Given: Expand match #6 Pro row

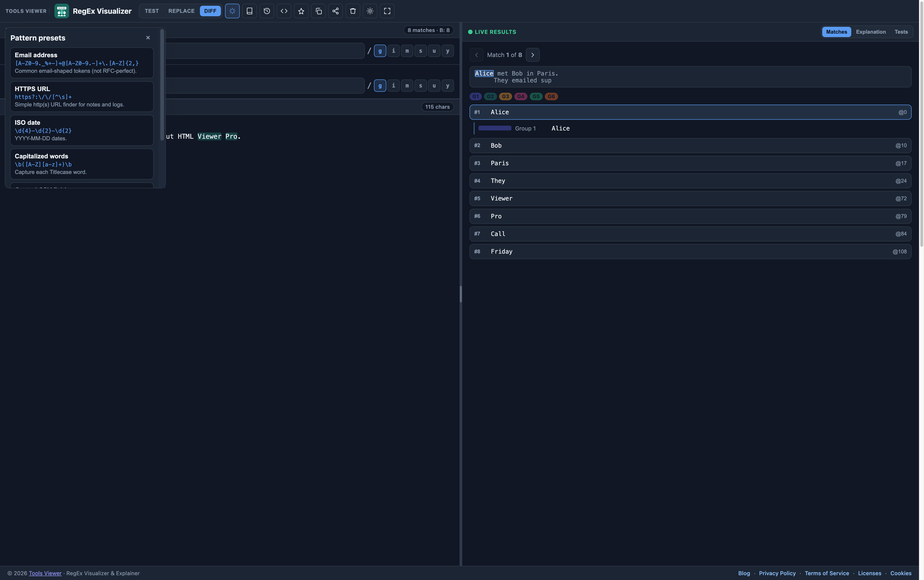Looking at the screenshot, I should click(690, 216).
